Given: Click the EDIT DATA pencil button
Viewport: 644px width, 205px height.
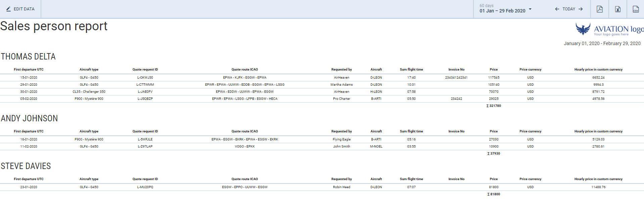Looking at the screenshot, I should (20, 9).
